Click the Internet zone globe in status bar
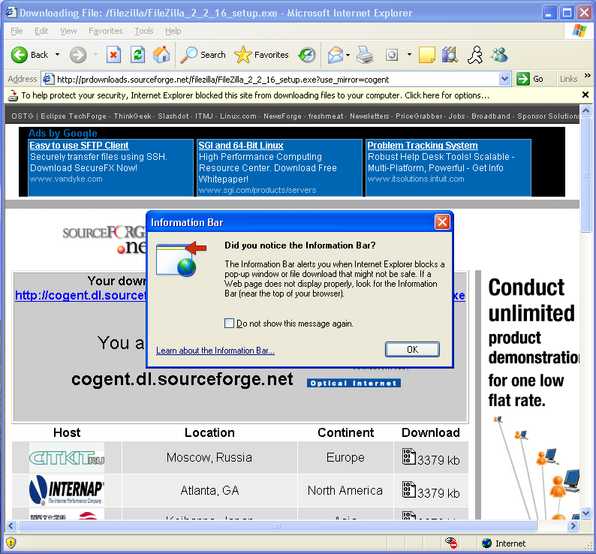Viewport: 596px width, 554px height. 487,543
